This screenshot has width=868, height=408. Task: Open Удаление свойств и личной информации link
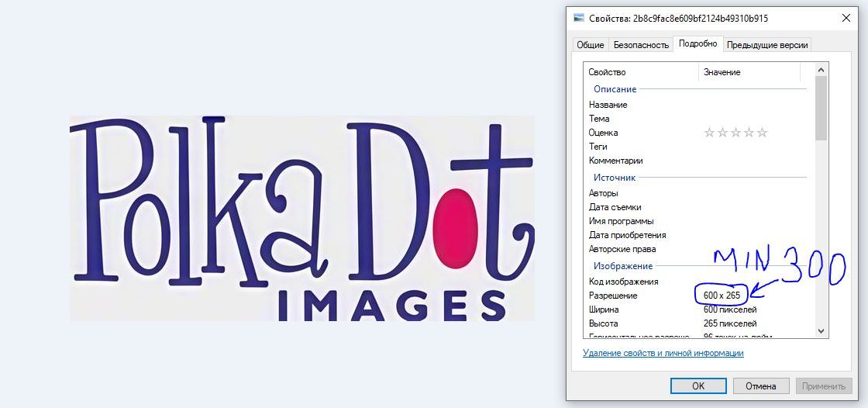pyautogui.click(x=663, y=353)
